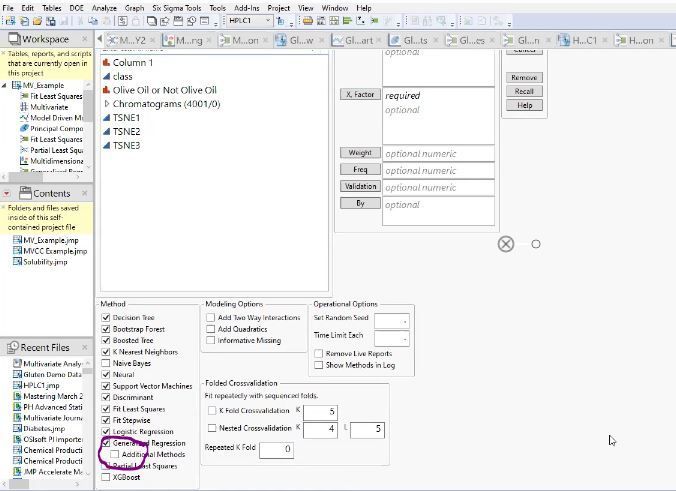The width and height of the screenshot is (676, 491).
Task: Click the blue continuous icon beside class
Action: point(106,76)
